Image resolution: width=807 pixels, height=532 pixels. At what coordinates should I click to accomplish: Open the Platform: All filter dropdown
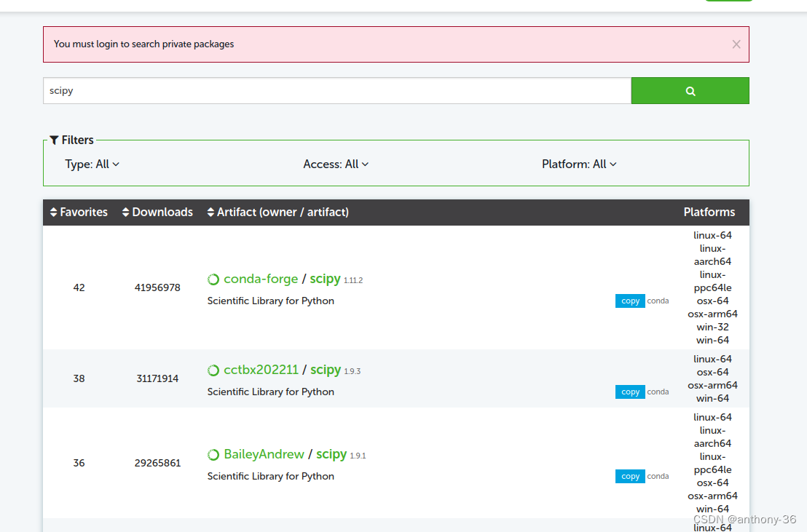pyautogui.click(x=579, y=164)
